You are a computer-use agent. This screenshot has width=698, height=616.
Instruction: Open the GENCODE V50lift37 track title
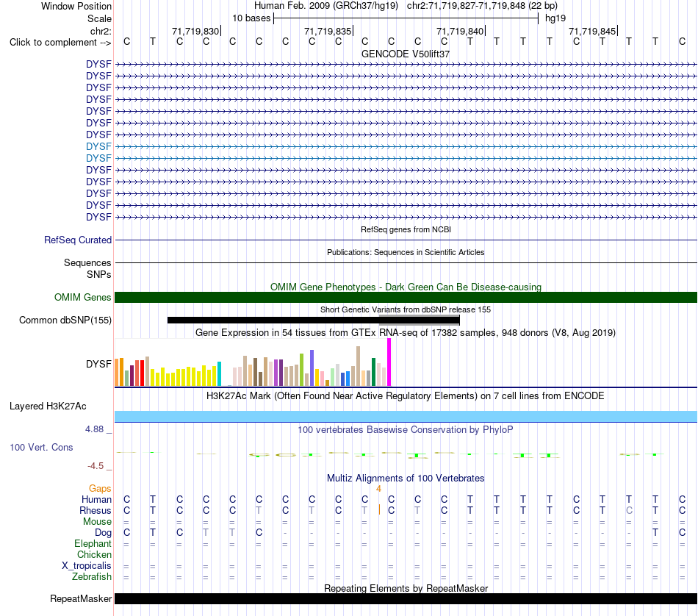406,54
